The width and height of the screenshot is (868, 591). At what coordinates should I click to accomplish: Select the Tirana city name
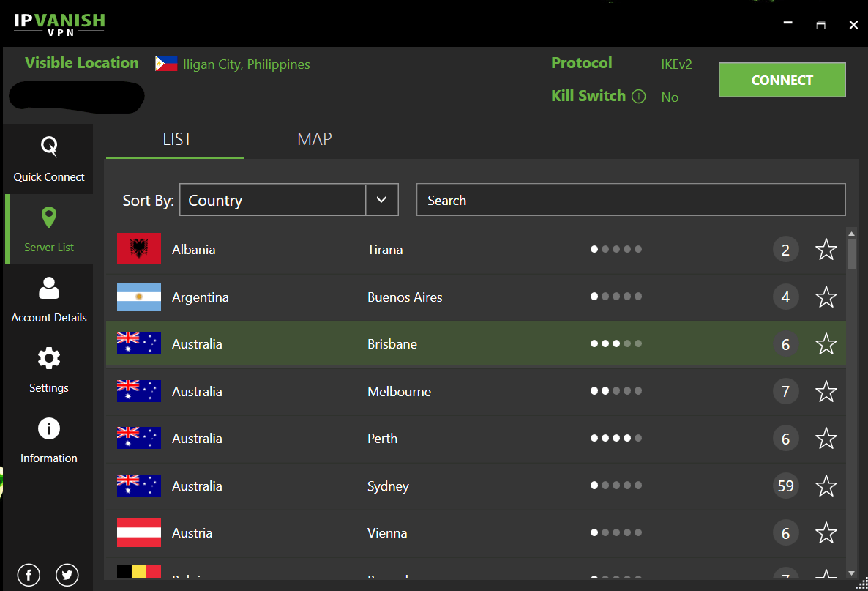385,250
